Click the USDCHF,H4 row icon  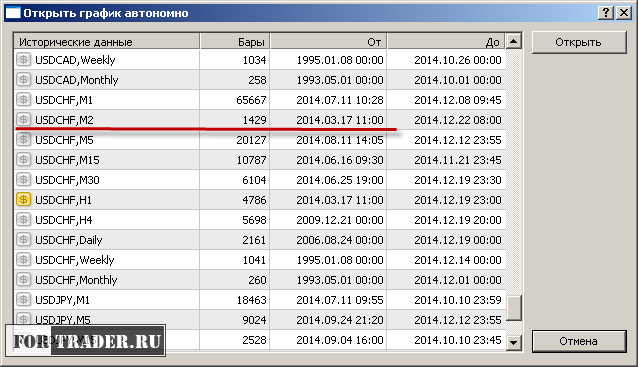click(24, 220)
